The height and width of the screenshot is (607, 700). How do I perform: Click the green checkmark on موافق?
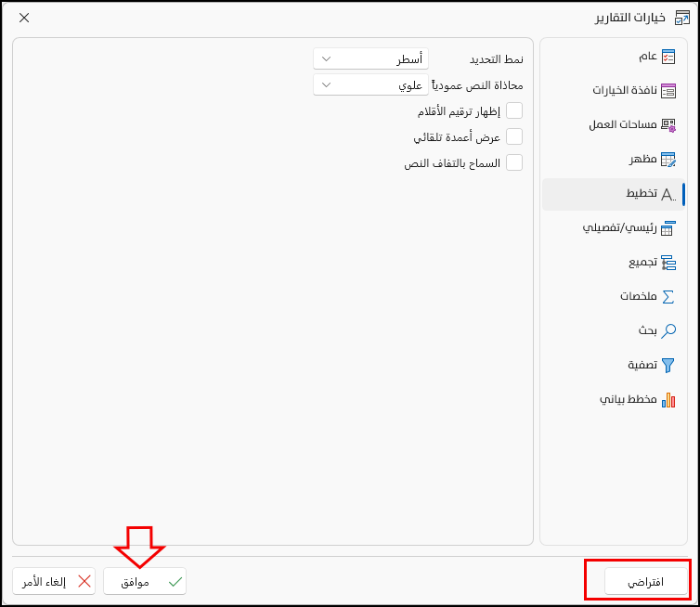pyautogui.click(x=175, y=582)
